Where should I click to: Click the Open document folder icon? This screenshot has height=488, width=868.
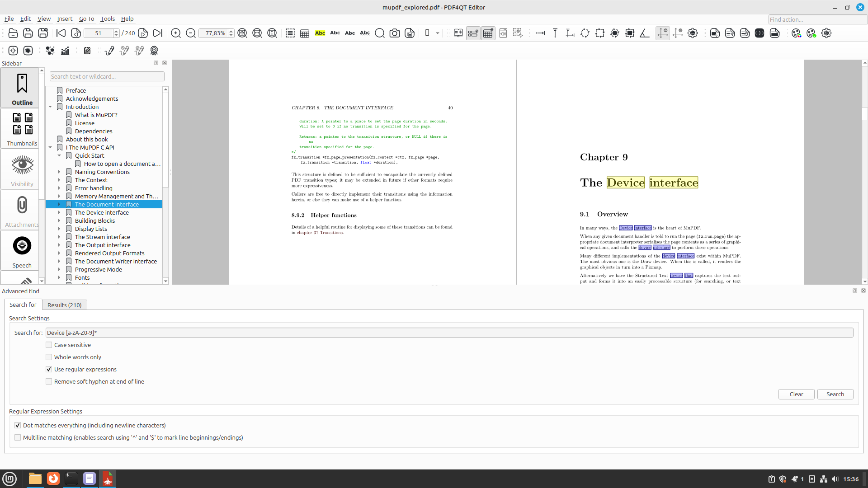tap(13, 33)
